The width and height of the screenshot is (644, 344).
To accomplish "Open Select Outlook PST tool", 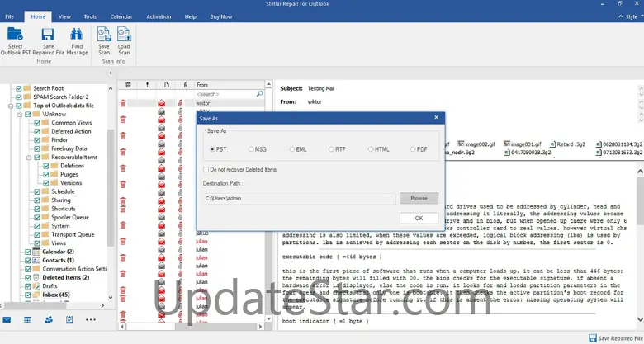I will (15, 40).
